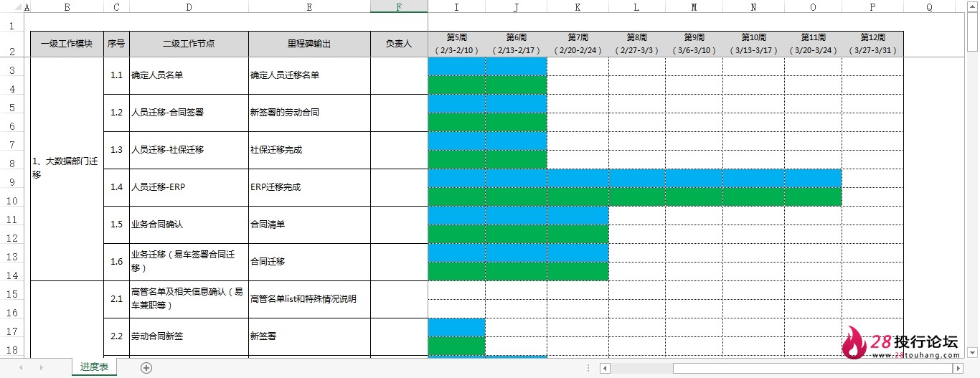Click the 第12周 (3/27-3/31) header
This screenshot has width=980, height=378.
tap(872, 44)
